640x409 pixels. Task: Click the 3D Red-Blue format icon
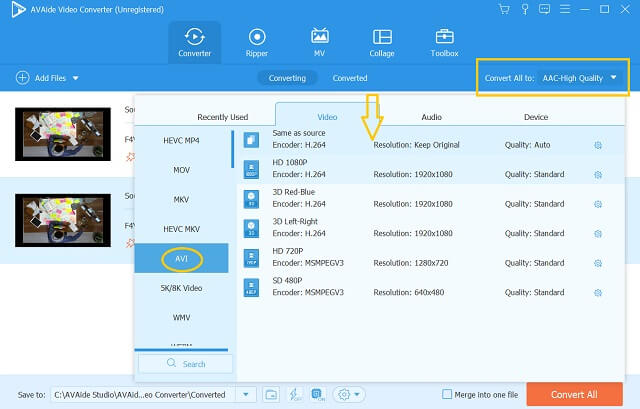251,199
